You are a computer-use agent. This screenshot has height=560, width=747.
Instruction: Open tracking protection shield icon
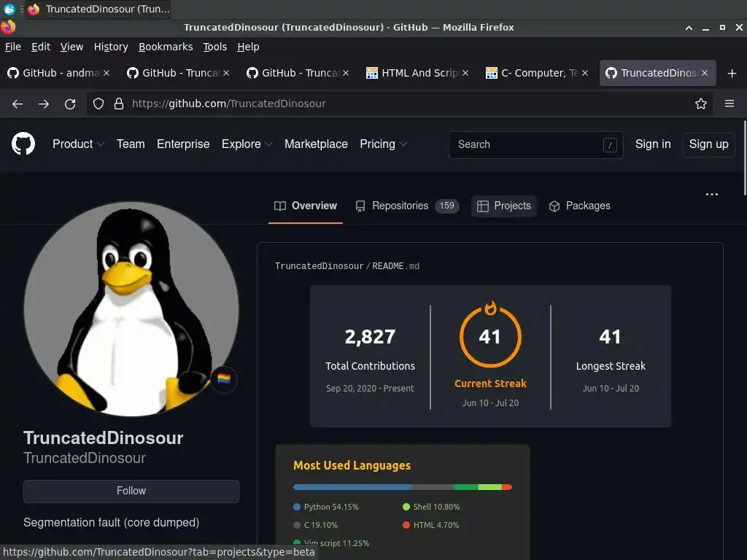coord(98,104)
